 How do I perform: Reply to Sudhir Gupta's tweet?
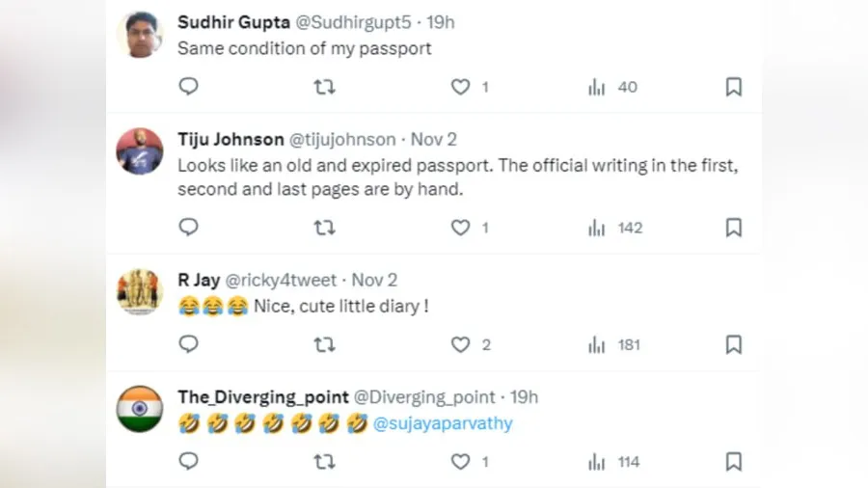tap(189, 87)
